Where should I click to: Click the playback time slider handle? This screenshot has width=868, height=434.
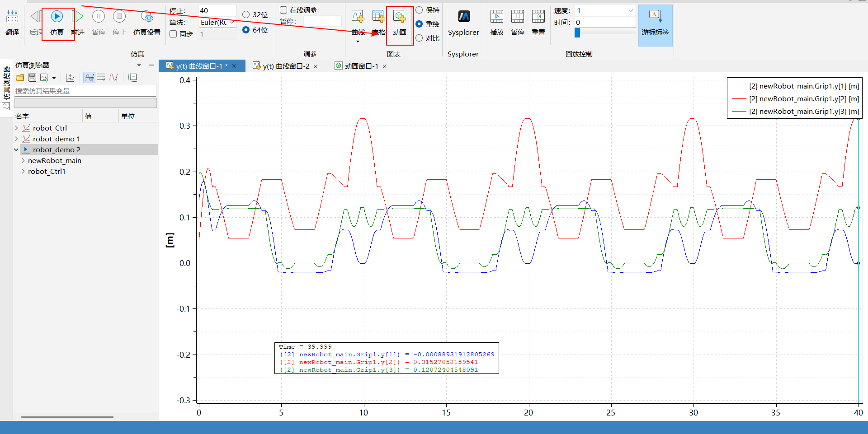[x=577, y=33]
